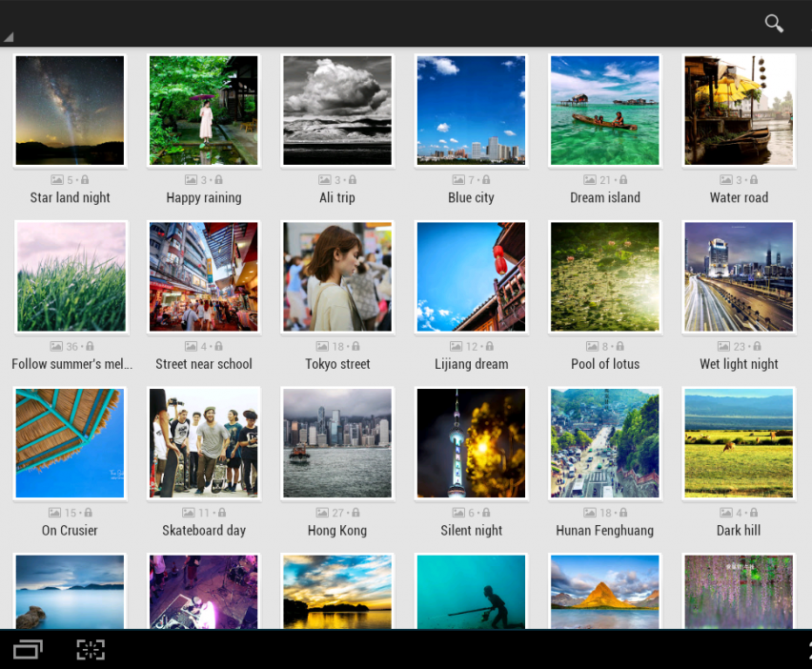Expand the dropdown triangle at top-left corner
This screenshot has width=812, height=669.
coord(8,38)
